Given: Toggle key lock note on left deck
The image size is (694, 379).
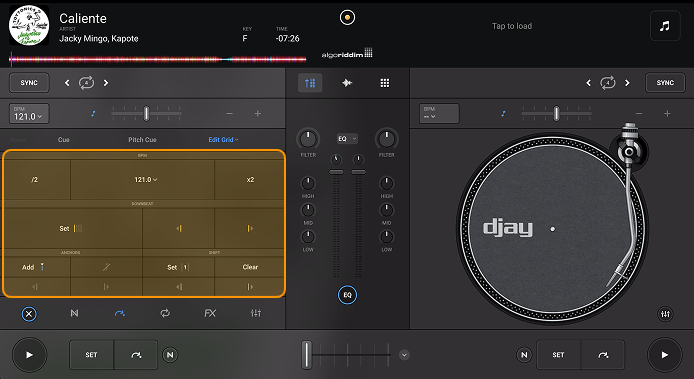Looking at the screenshot, I should [93, 114].
